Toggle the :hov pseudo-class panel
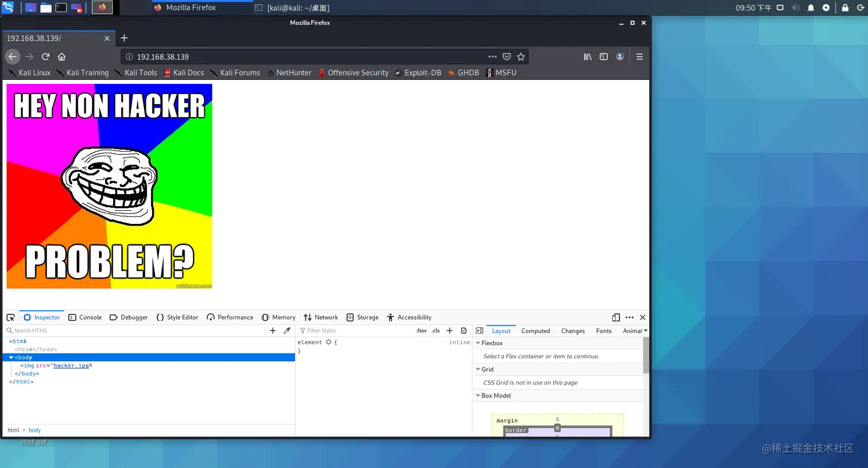 [x=421, y=331]
